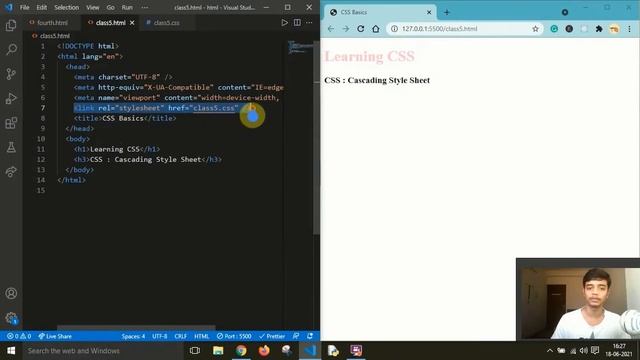Open the Action Center notifications icon
Screen dimensions: 640x360
(595, 351)
